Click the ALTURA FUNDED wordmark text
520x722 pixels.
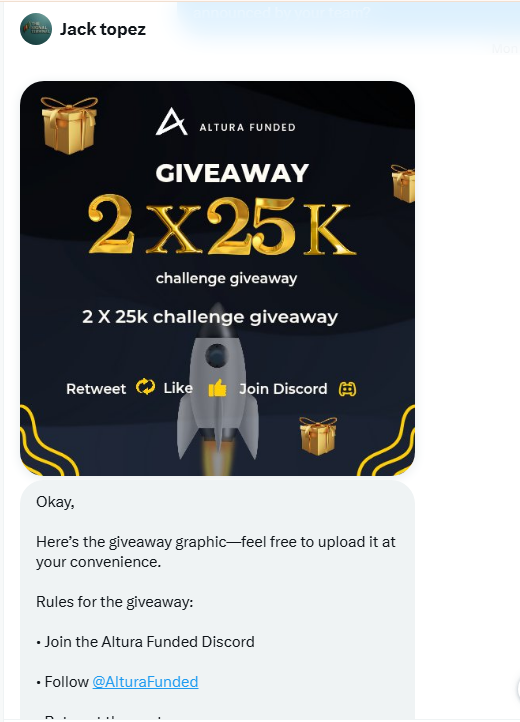[247, 128]
